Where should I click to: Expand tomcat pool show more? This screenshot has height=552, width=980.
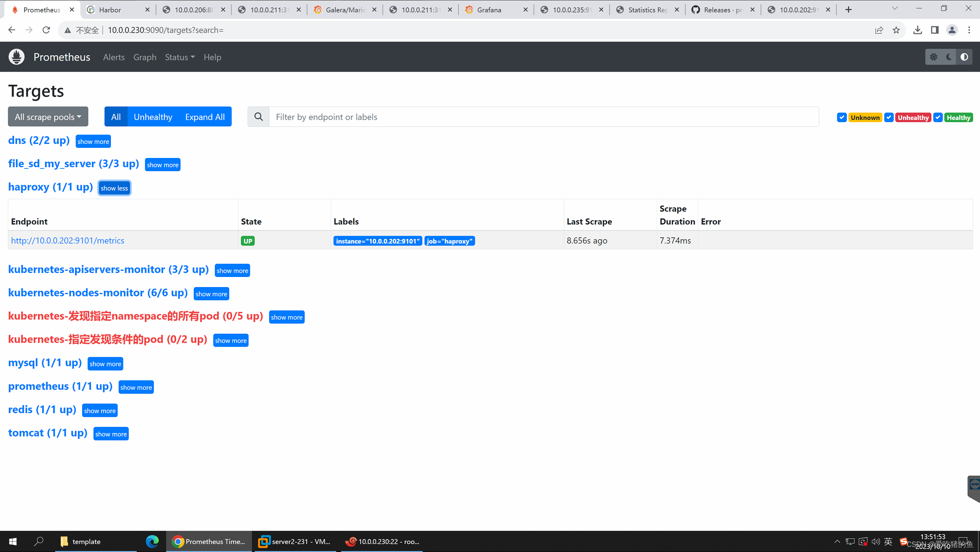click(x=111, y=434)
